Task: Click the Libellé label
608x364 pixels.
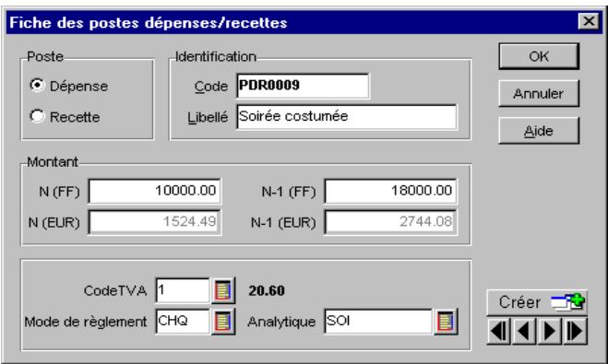Action: 208,117
